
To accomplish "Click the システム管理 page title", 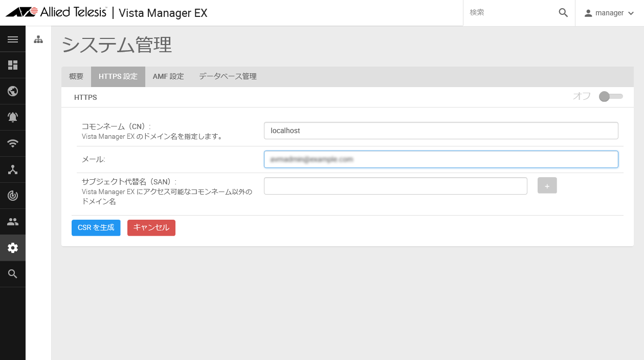I will (117, 45).
